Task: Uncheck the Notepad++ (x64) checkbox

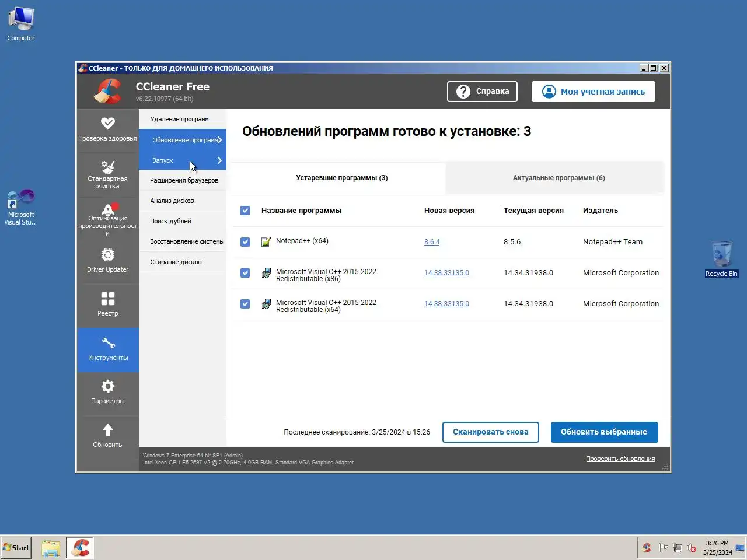Action: [245, 242]
